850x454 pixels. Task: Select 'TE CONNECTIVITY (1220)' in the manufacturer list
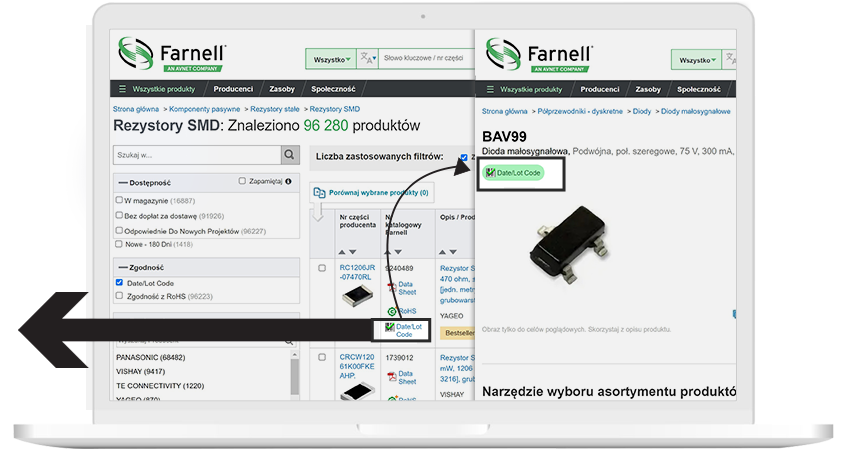point(160,386)
